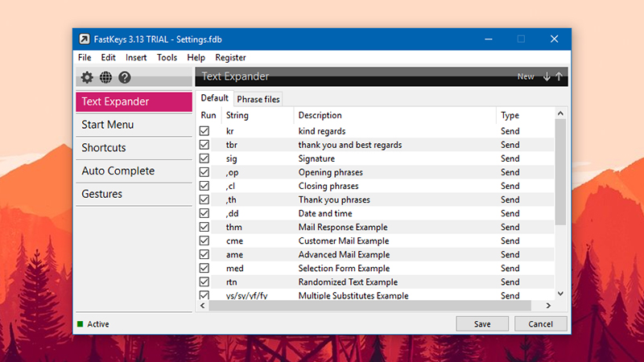Viewport: 644px width, 362px height.
Task: Uncheck Run for the tbr entry
Action: click(204, 145)
